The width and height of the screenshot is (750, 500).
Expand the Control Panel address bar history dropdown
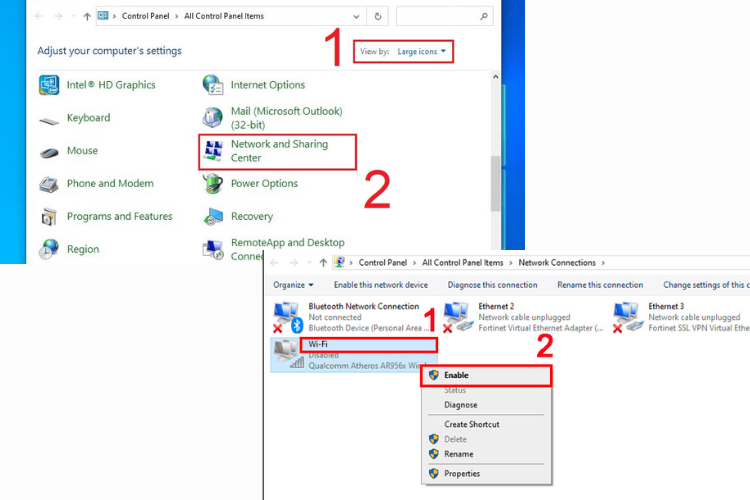coord(356,16)
